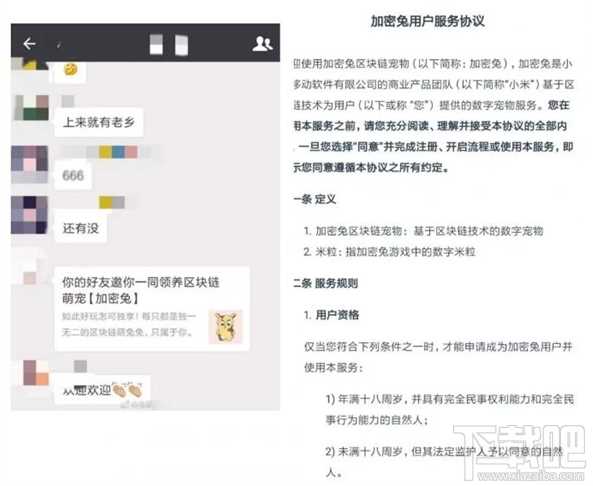Image resolution: width=593 pixels, height=486 pixels.
Task: Tap the 上来就有老乡 chat bubble
Action: (x=99, y=122)
